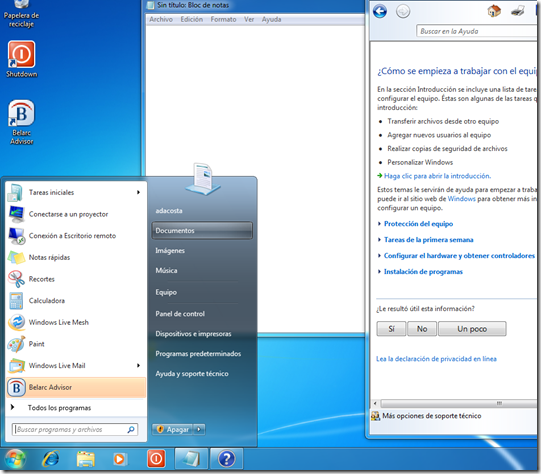Click the Help home icon
Screen dimensions: 541x474
tap(494, 11)
